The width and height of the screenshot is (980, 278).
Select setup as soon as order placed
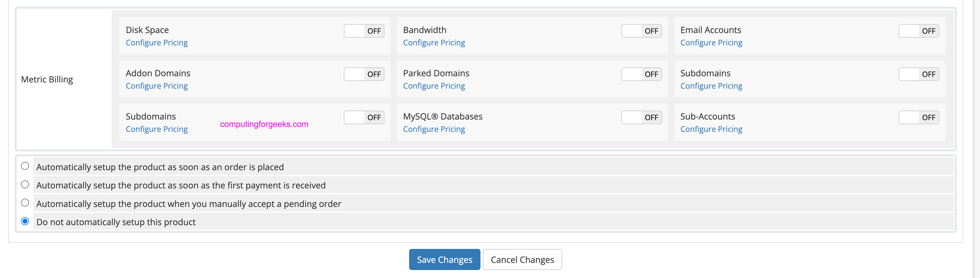coord(25,166)
